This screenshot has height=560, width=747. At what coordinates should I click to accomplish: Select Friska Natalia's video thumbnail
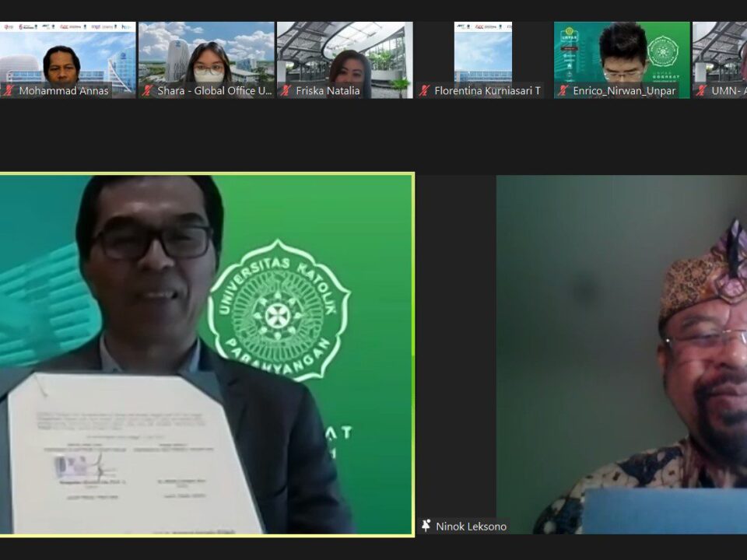tap(345, 53)
